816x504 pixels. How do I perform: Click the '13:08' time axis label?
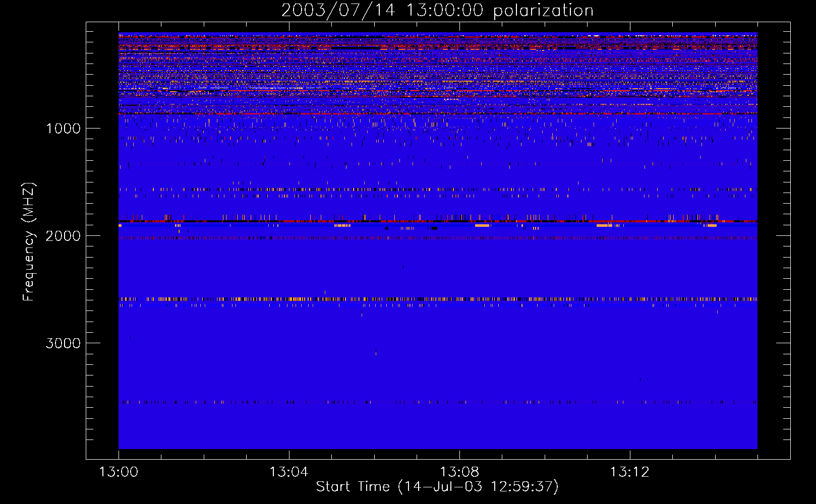click(x=459, y=472)
